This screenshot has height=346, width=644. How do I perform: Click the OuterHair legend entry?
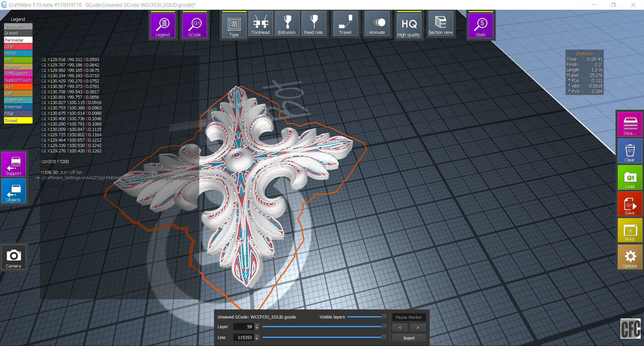pos(18,100)
